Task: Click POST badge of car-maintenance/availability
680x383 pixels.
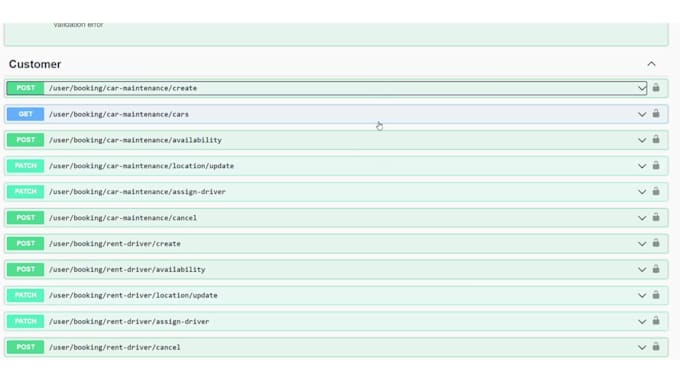Action: click(25, 140)
